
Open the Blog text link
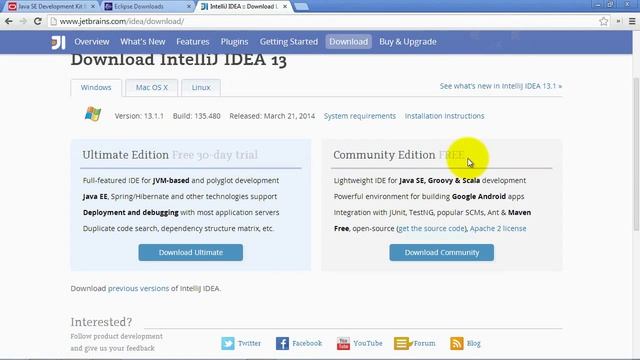[473, 343]
